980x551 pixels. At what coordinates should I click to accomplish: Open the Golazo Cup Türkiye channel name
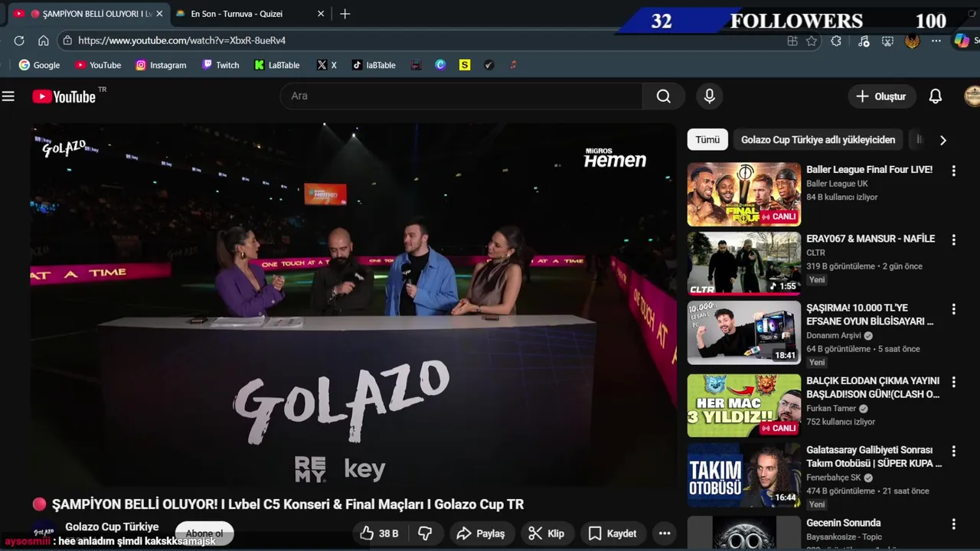[112, 527]
